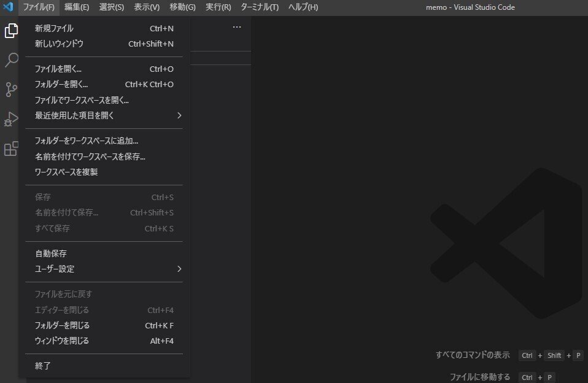Screen dimensions: 588x383
Task: Click the VS Code logo in the title bar
Action: (x=8, y=7)
